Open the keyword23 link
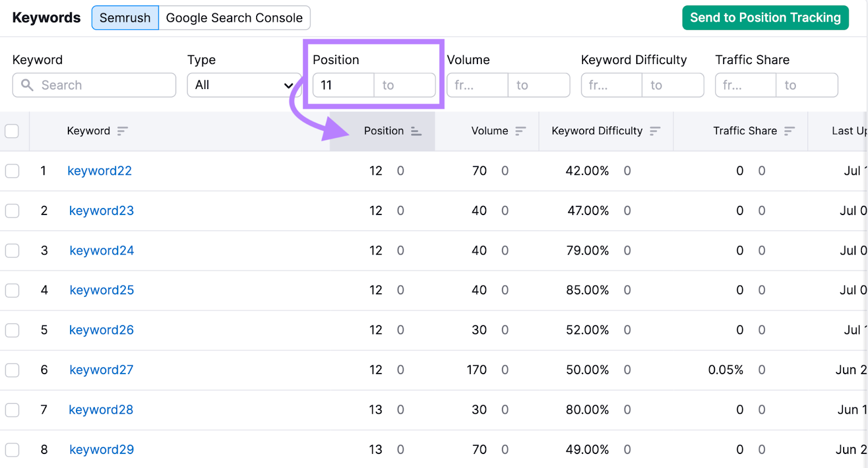 [101, 211]
